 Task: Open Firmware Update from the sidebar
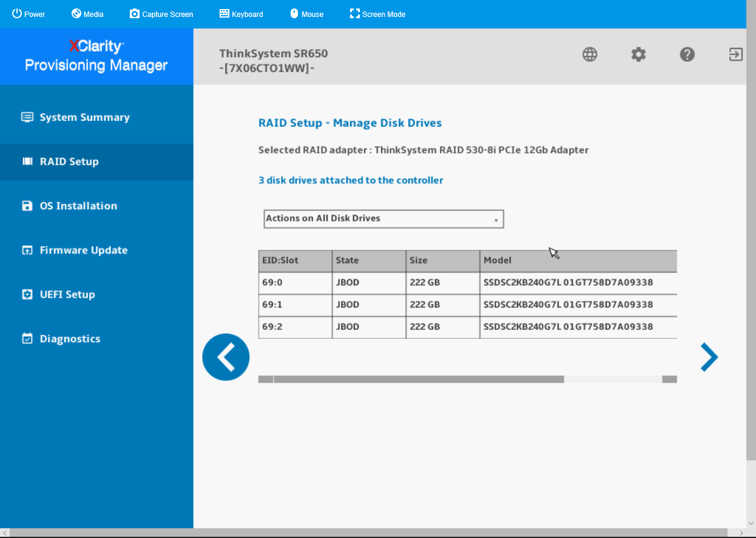pos(96,251)
